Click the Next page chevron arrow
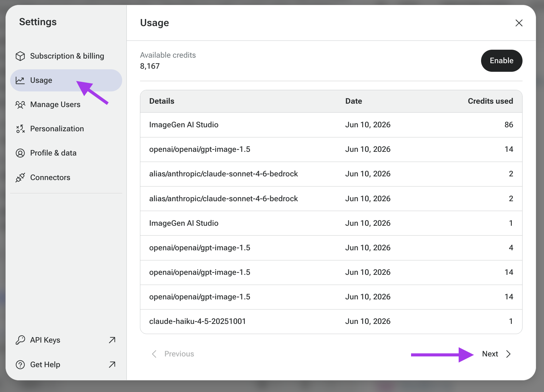 point(508,354)
